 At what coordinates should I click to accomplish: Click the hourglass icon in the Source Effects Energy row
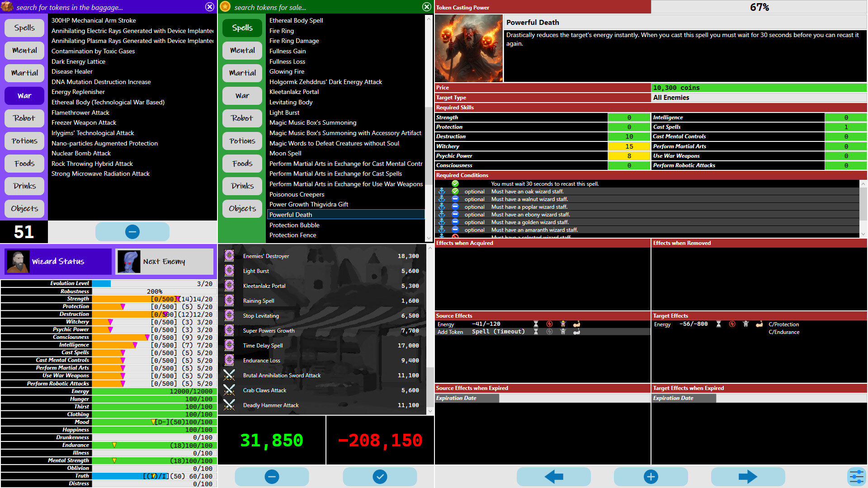(536, 324)
